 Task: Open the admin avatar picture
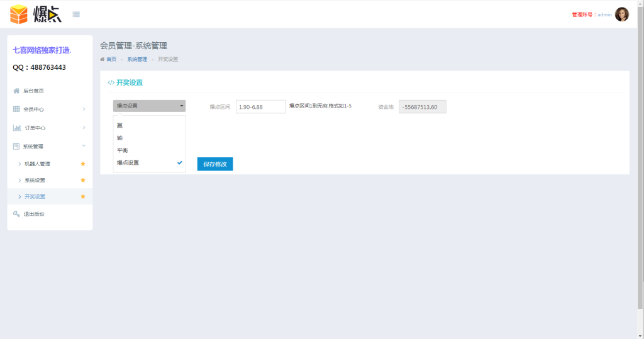[621, 14]
